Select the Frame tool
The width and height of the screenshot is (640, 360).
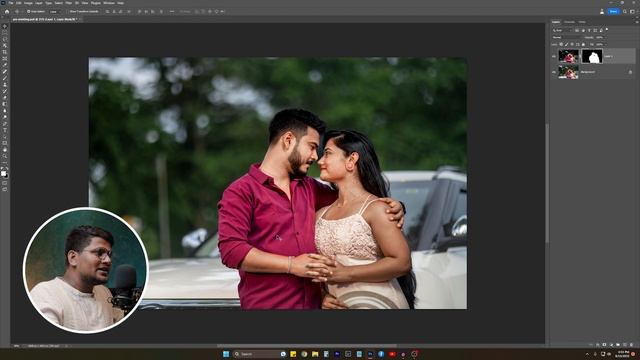click(x=5, y=58)
